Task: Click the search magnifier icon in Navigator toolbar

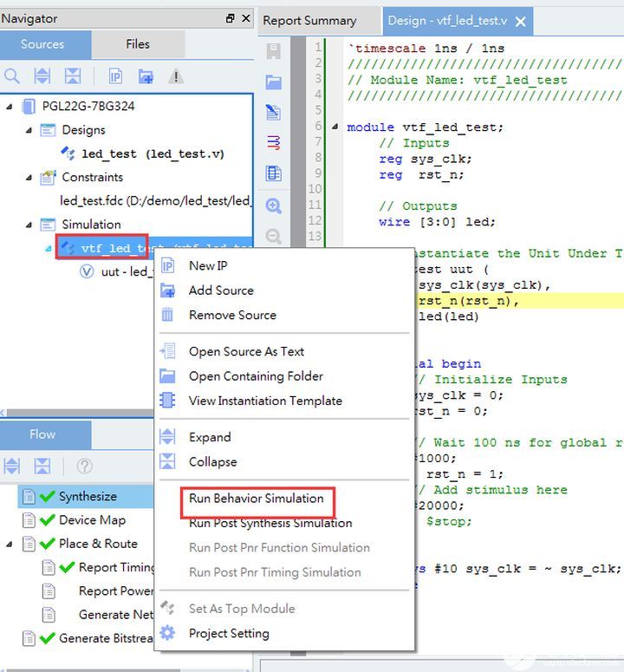Action: point(12,76)
